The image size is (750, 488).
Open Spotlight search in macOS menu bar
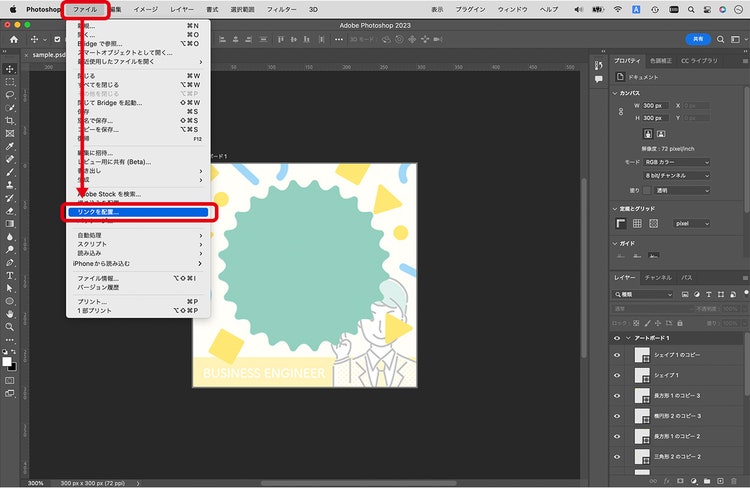(x=691, y=10)
